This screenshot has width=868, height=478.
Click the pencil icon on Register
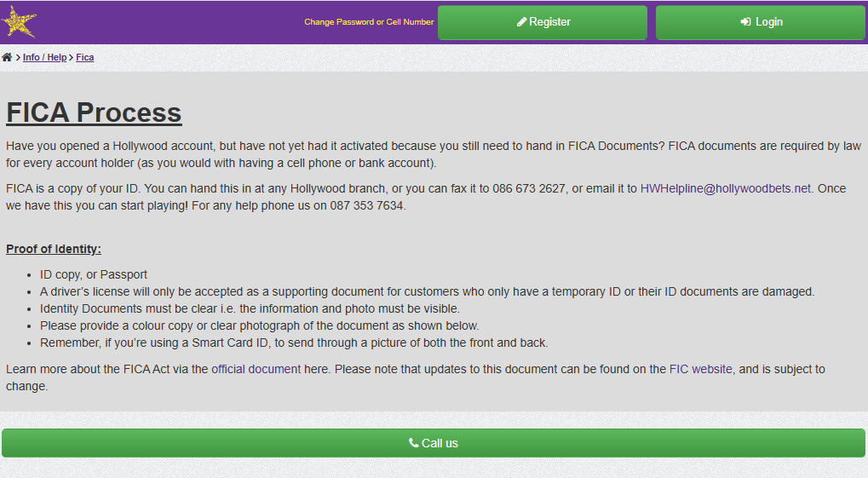[521, 21]
